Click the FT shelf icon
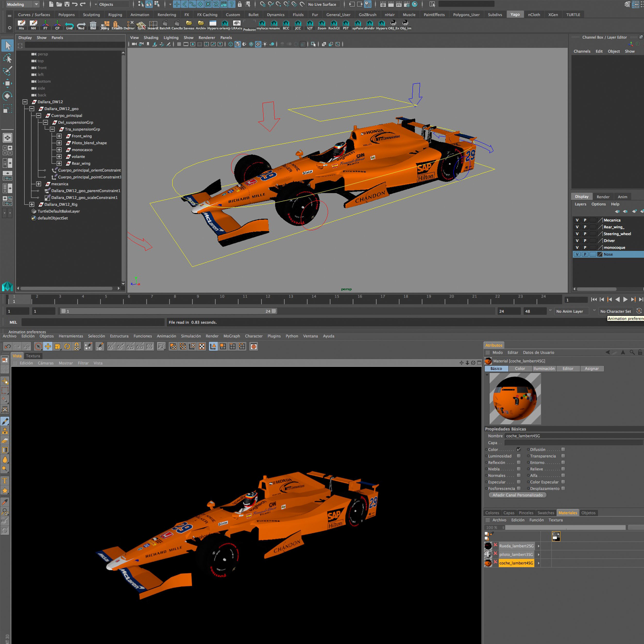The height and width of the screenshot is (644, 644). point(45,25)
